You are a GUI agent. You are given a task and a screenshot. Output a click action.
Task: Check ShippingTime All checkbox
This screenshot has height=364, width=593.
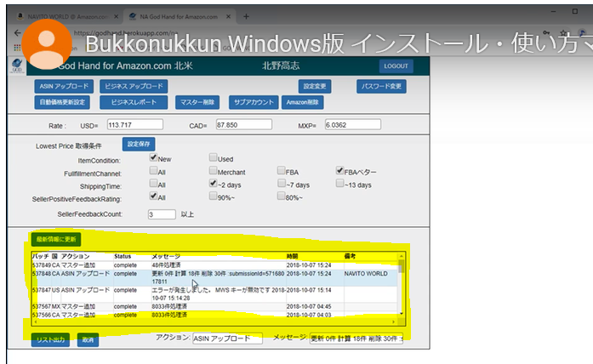pyautogui.click(x=153, y=184)
